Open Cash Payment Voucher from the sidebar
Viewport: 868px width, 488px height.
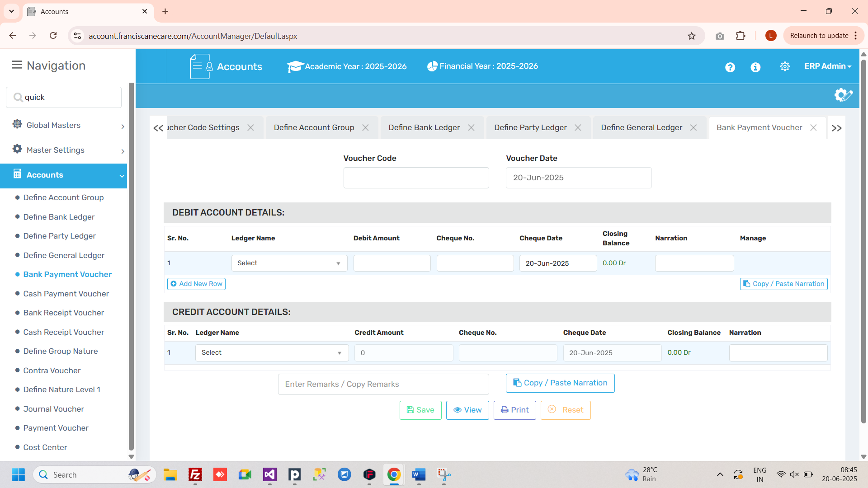(66, 294)
